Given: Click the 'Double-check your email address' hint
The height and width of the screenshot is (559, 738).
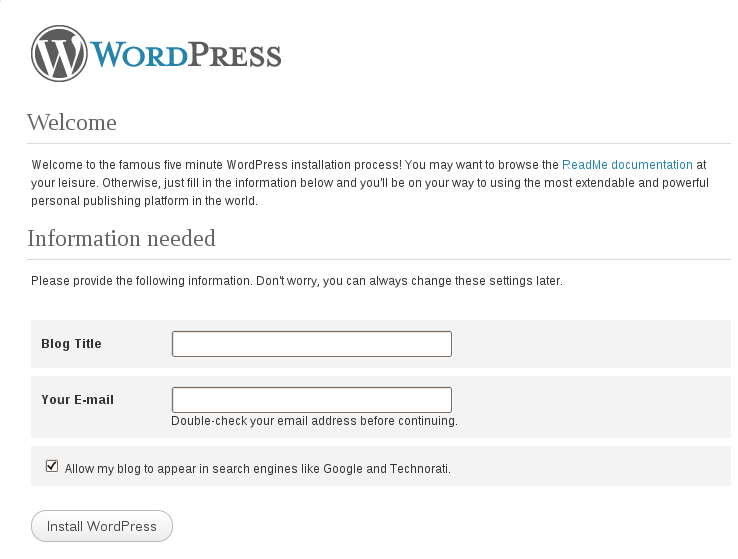Looking at the screenshot, I should (x=314, y=421).
